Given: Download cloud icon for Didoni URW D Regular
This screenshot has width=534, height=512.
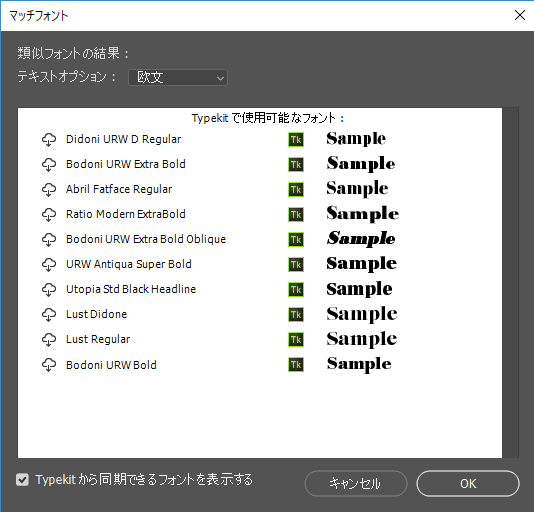Looking at the screenshot, I should point(49,140).
